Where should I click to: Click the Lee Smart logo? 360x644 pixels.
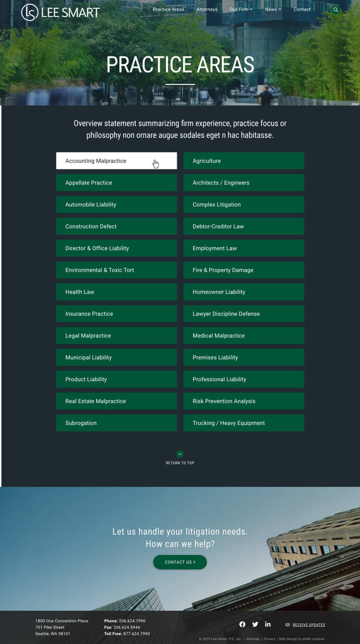pos(60,12)
